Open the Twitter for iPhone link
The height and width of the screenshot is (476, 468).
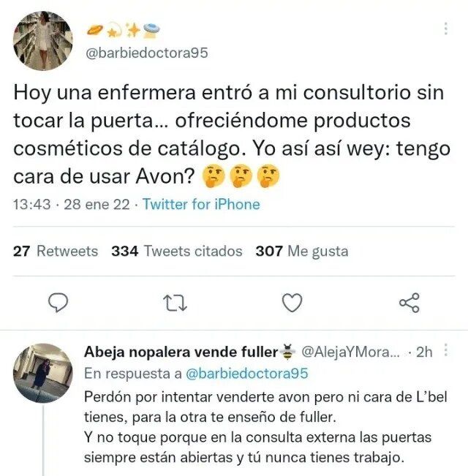201,204
